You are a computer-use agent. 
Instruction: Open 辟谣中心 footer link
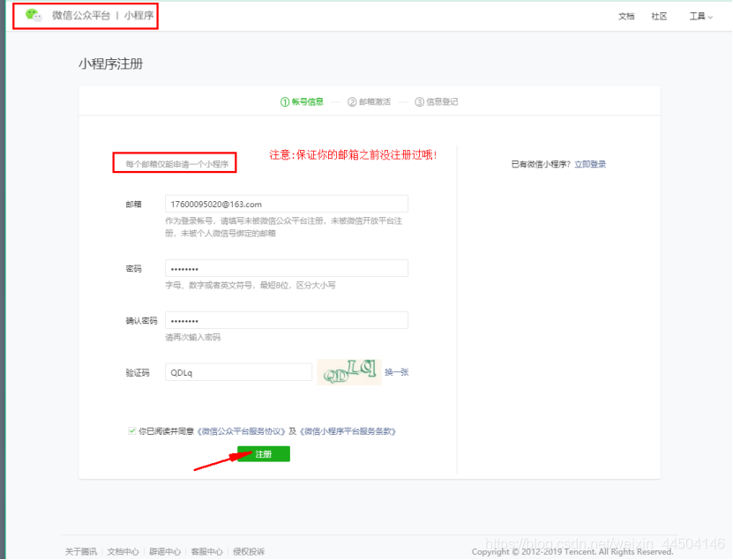(165, 551)
